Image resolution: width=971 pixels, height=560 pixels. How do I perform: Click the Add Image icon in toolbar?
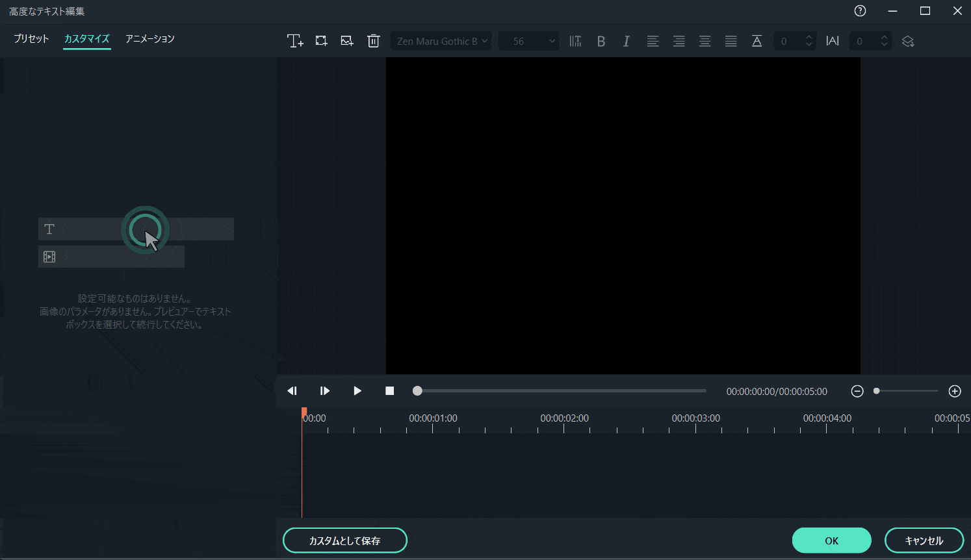pyautogui.click(x=347, y=41)
